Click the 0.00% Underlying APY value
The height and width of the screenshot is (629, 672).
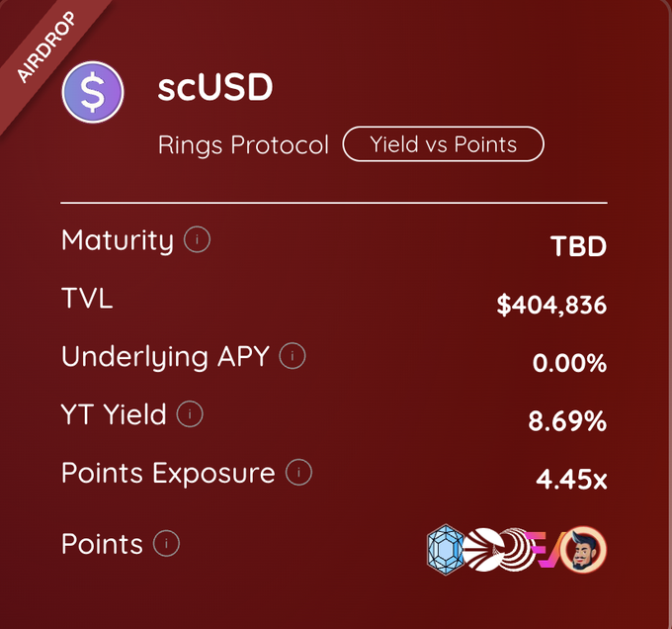pyautogui.click(x=569, y=363)
